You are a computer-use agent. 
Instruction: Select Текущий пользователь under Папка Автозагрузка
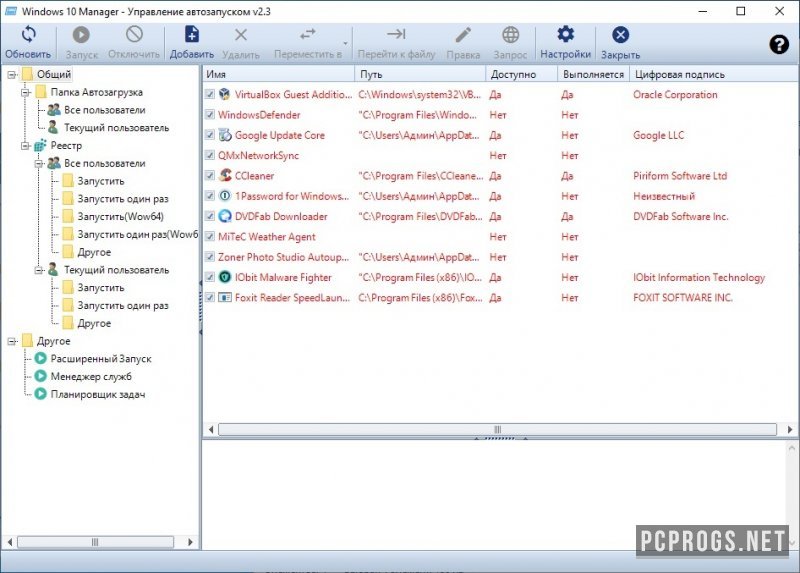(x=116, y=128)
